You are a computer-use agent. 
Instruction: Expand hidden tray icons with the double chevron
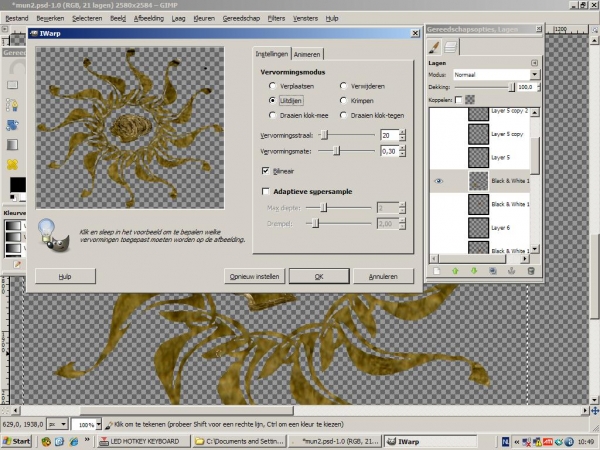point(517,442)
